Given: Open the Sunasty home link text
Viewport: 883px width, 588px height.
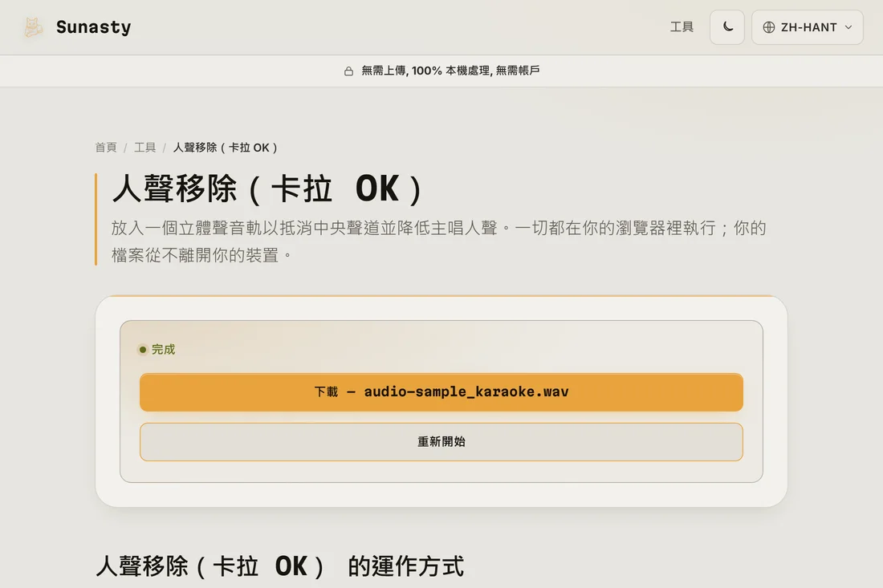Looking at the screenshot, I should (x=93, y=27).
